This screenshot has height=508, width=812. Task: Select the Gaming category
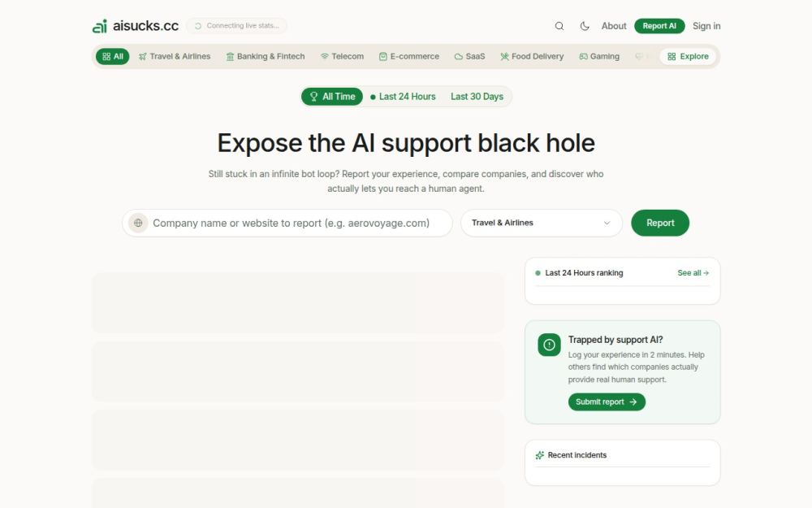pyautogui.click(x=599, y=57)
